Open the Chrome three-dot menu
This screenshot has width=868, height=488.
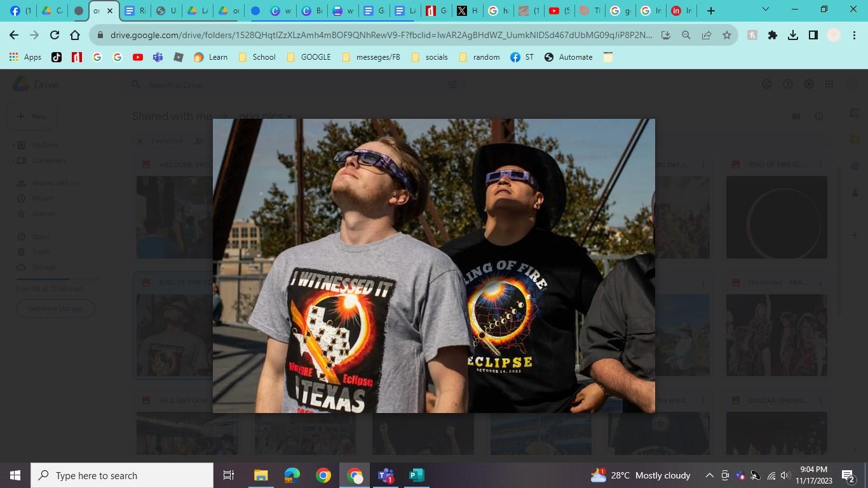tap(855, 36)
